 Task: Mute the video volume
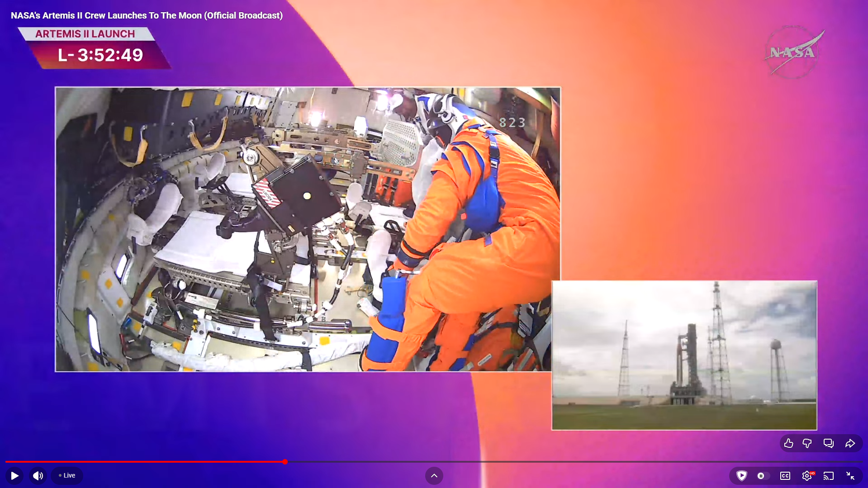(x=38, y=476)
